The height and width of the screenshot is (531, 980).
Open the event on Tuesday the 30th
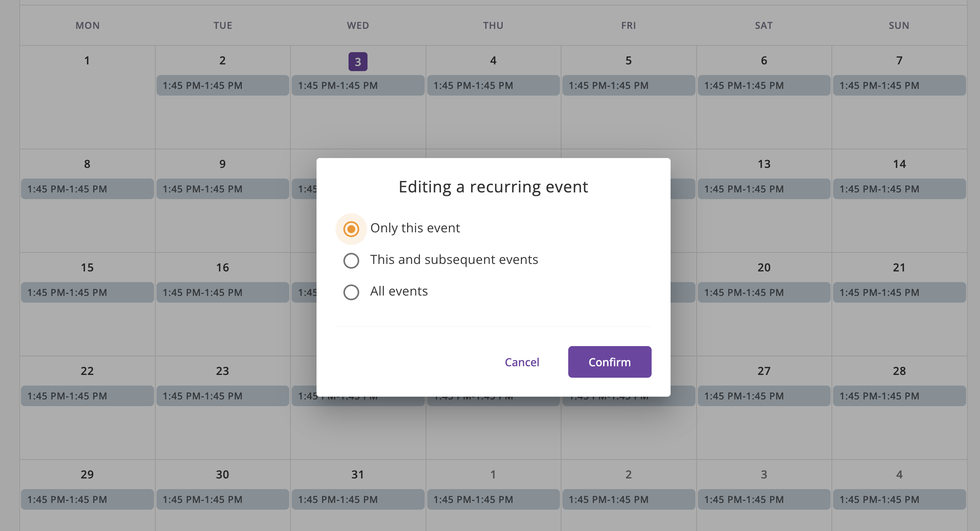(x=222, y=499)
